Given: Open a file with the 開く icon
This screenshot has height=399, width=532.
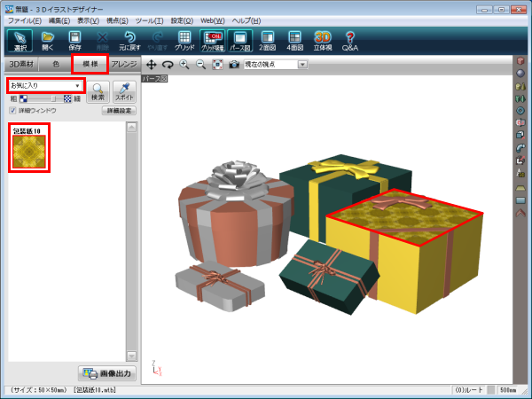Looking at the screenshot, I should coord(47,40).
